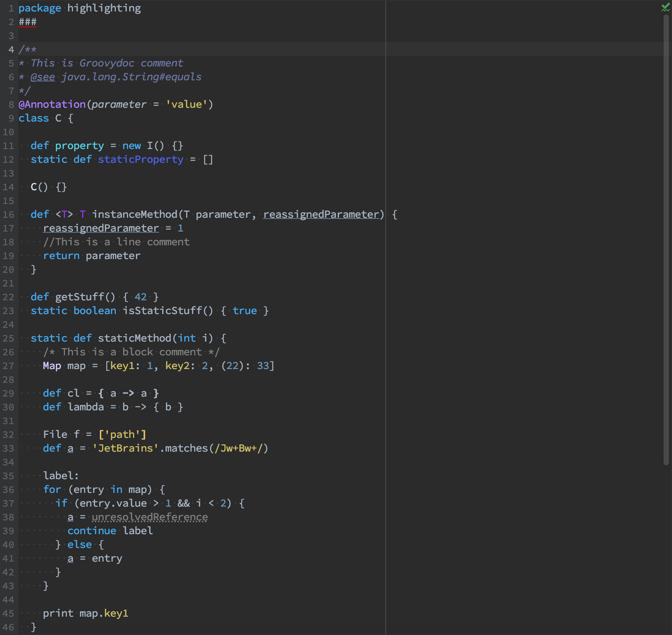The width and height of the screenshot is (672, 635).
Task: Click the 'else' keyword on line 40
Action: coord(80,544)
